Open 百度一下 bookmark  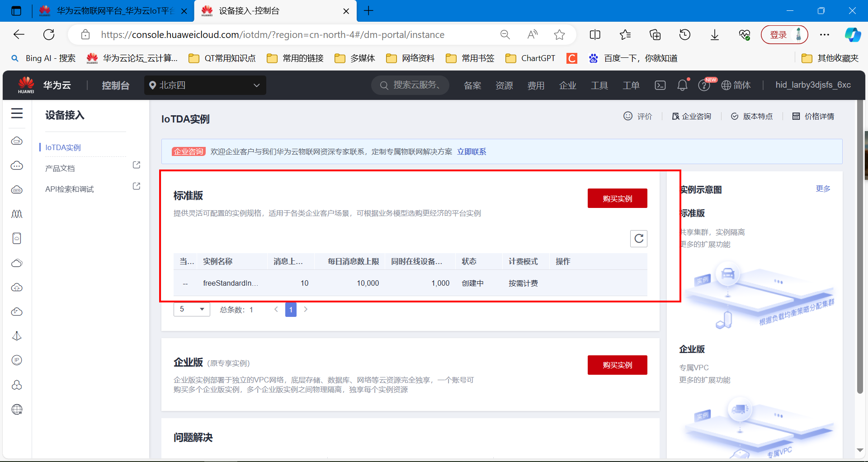[633, 58]
